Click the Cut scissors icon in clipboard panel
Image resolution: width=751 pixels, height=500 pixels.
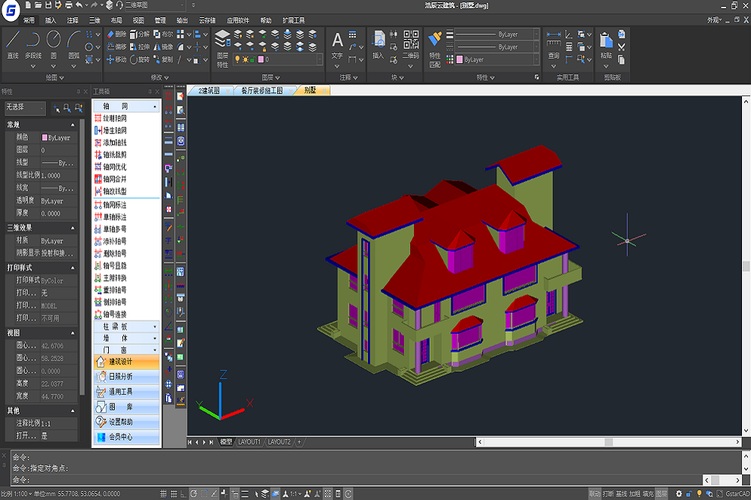point(621,47)
